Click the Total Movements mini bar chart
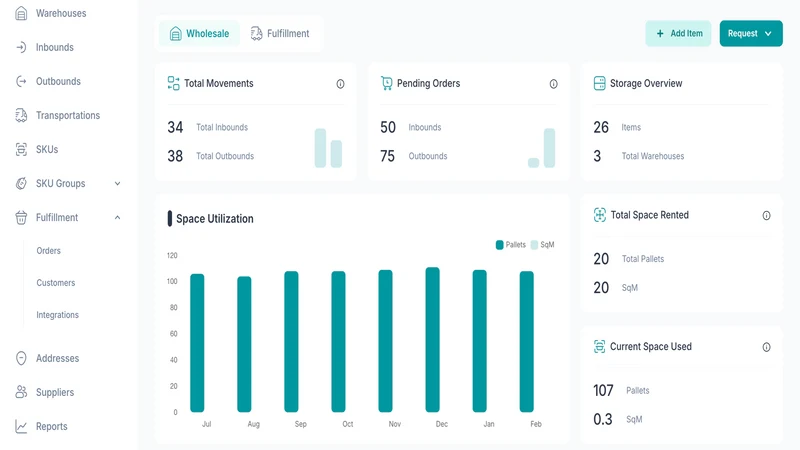The width and height of the screenshot is (800, 450). 328,148
